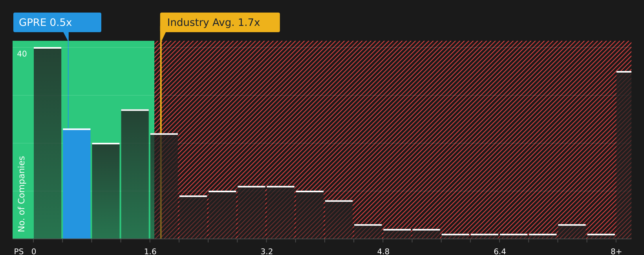Click the x-axis label 1.6
644x255 pixels.
tap(150, 251)
